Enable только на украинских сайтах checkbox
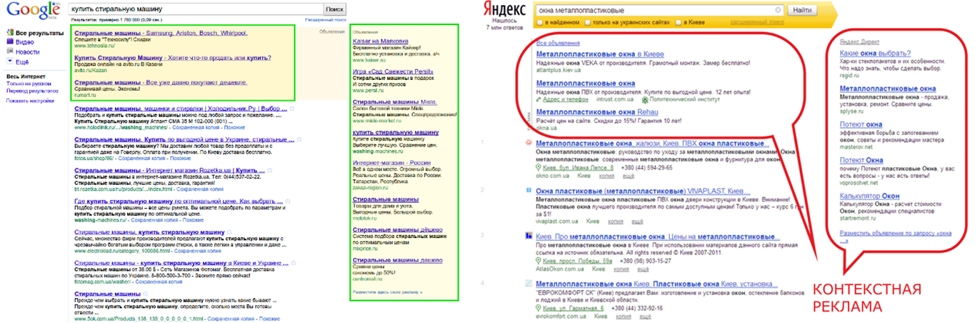The image size is (980, 323). pyautogui.click(x=588, y=23)
